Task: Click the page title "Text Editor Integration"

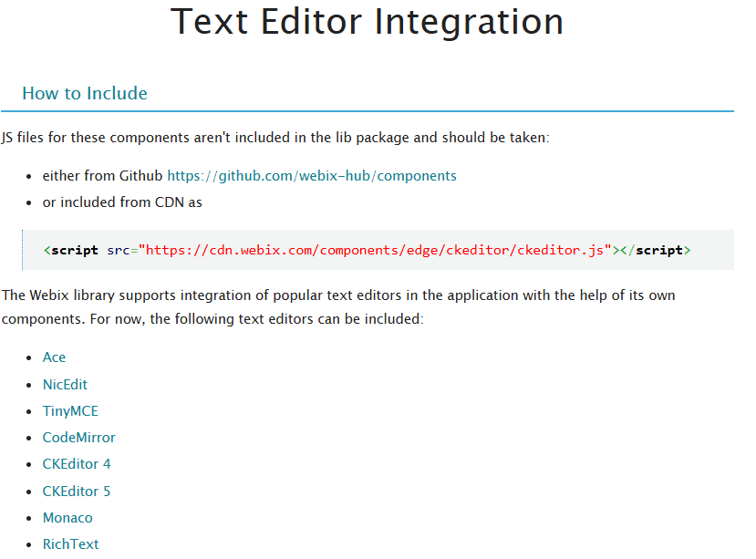Action: click(x=367, y=23)
